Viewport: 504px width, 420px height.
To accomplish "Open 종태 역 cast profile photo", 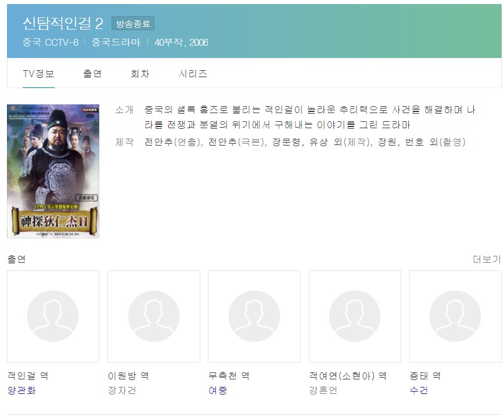I will pos(455,316).
